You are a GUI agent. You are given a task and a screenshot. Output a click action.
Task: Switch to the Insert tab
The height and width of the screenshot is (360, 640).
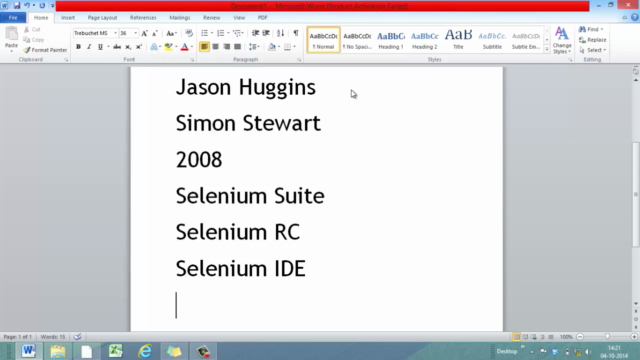(x=68, y=18)
